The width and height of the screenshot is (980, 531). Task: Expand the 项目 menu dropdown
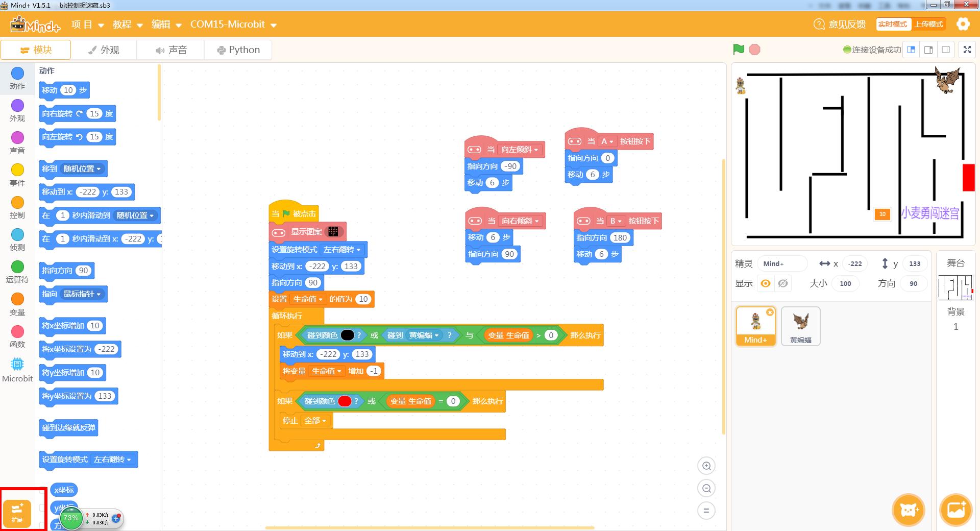point(87,25)
